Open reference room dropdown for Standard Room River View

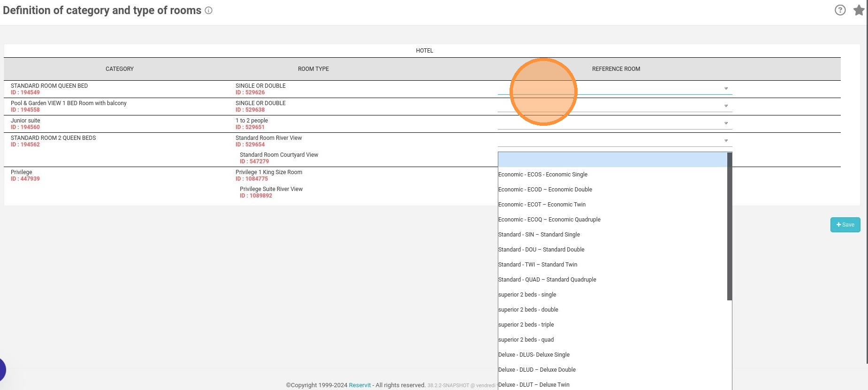pyautogui.click(x=615, y=141)
